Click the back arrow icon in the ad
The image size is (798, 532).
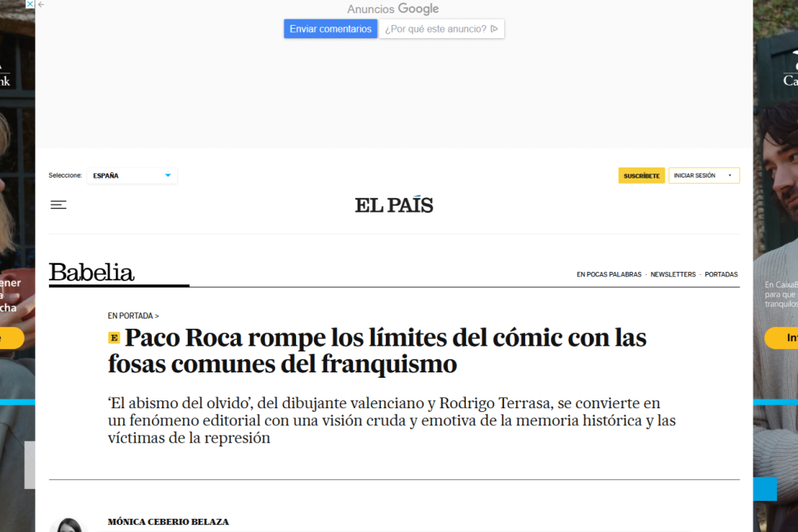[41, 4]
